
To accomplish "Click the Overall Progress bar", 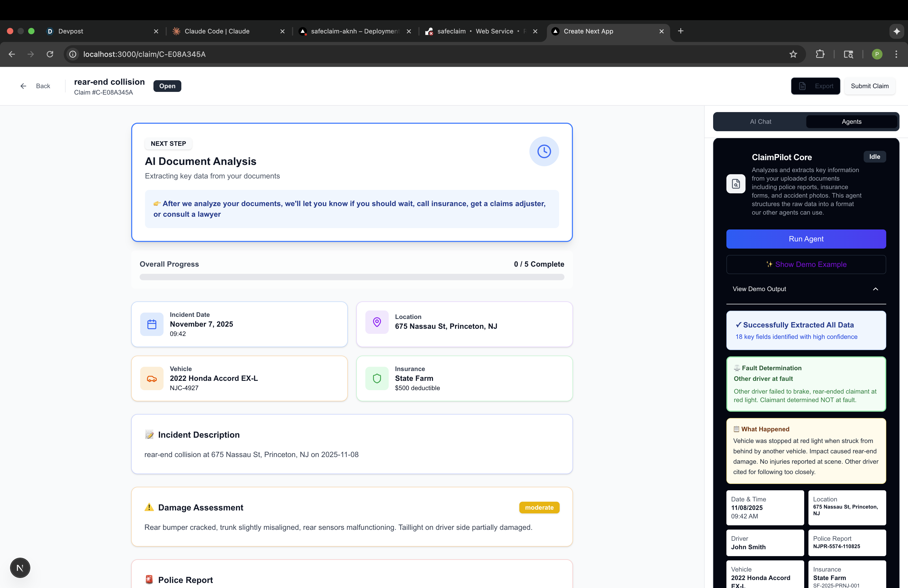I will point(351,277).
